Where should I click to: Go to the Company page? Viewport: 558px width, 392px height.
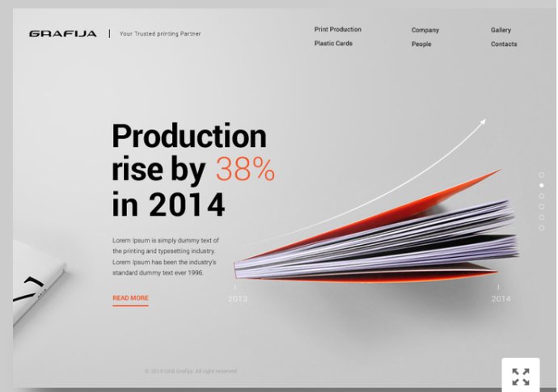click(425, 31)
